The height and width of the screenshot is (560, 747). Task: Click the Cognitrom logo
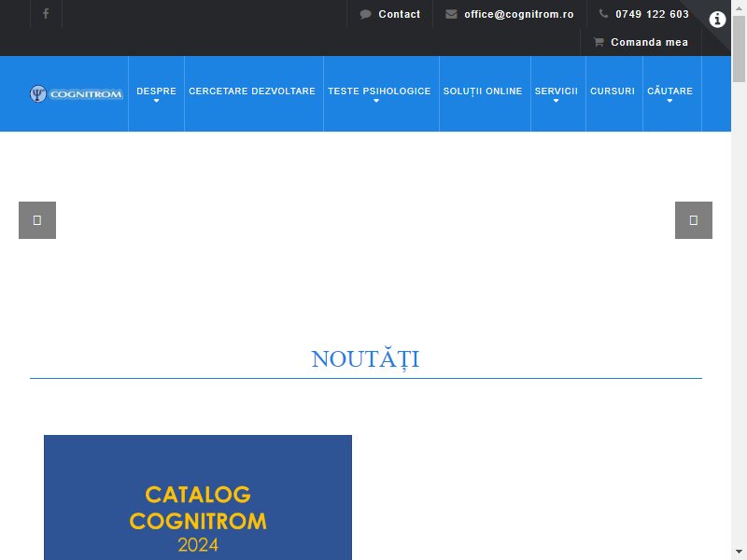77,94
